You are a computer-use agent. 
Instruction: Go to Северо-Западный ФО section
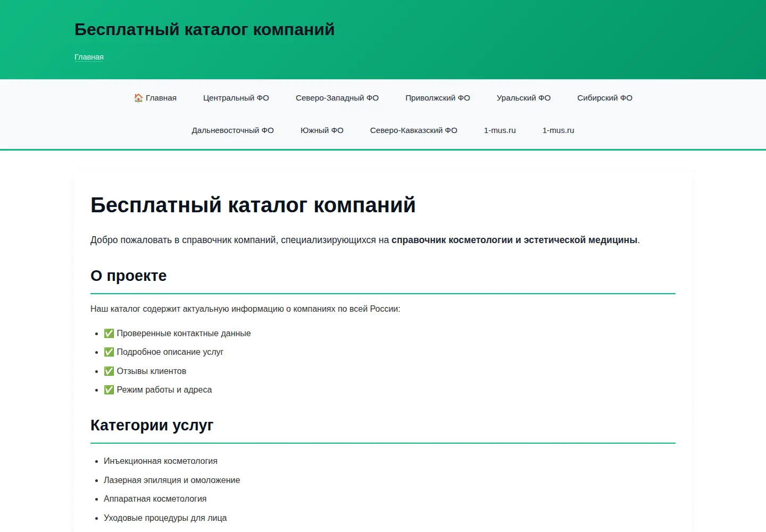click(x=337, y=98)
